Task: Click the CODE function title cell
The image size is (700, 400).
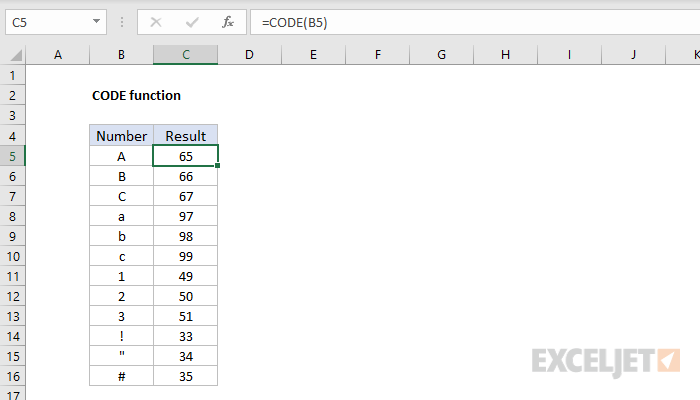Action: [136, 96]
